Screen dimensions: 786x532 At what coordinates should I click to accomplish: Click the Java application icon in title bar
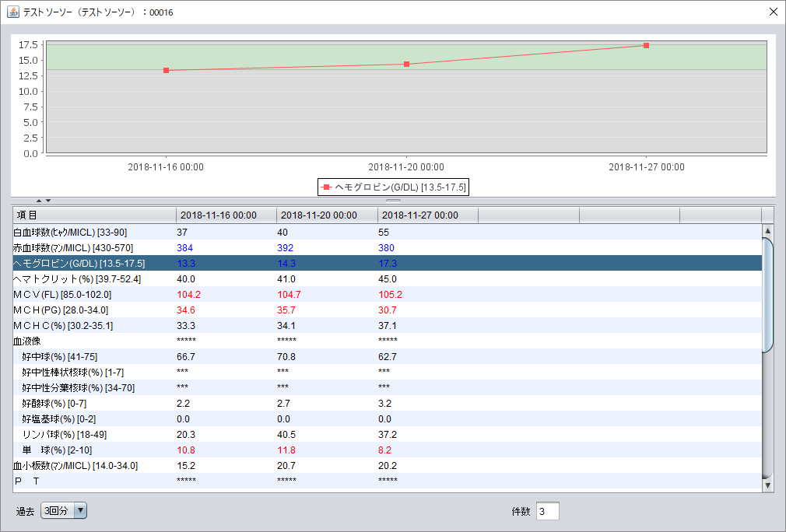pyautogui.click(x=13, y=12)
